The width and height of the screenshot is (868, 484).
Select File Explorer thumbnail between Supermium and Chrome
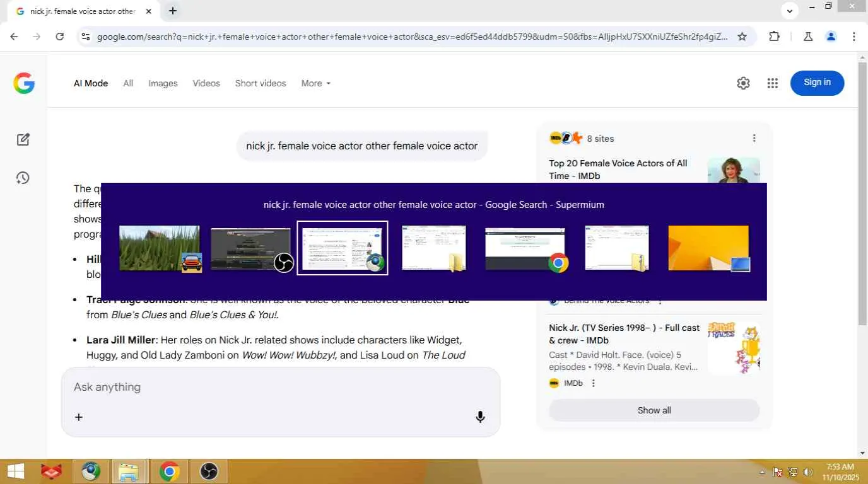coord(434,248)
